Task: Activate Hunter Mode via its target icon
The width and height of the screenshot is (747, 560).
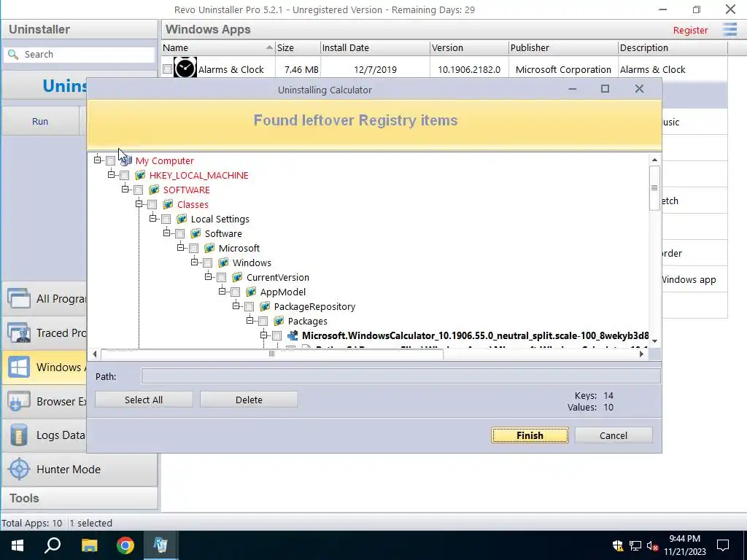Action: 19,469
